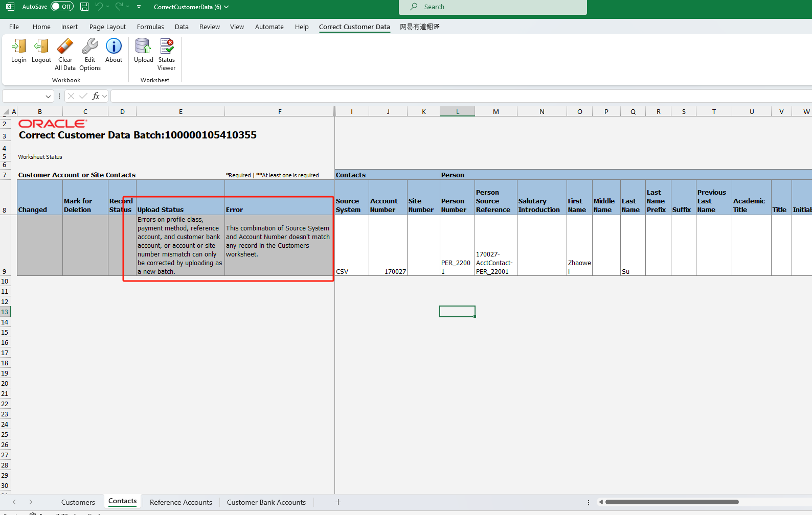Image resolution: width=812 pixels, height=515 pixels.
Task: Switch to Customer Bank Accounts sheet tab
Action: (266, 502)
